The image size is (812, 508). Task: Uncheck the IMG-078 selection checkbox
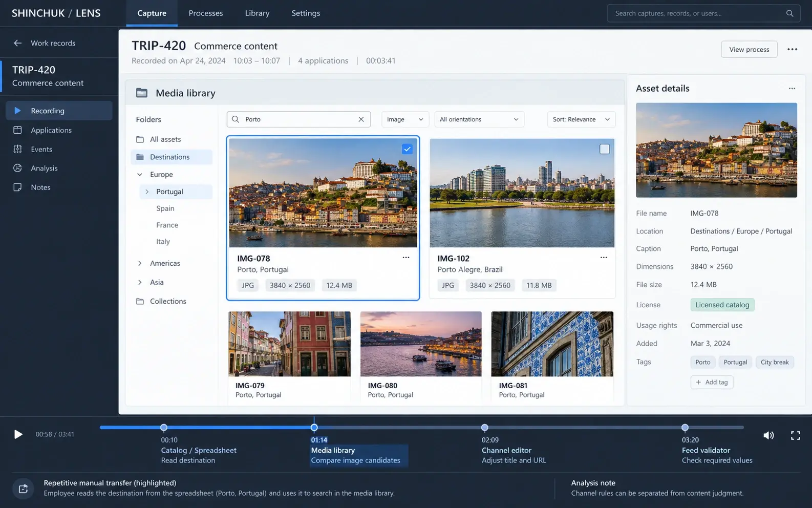[407, 149]
